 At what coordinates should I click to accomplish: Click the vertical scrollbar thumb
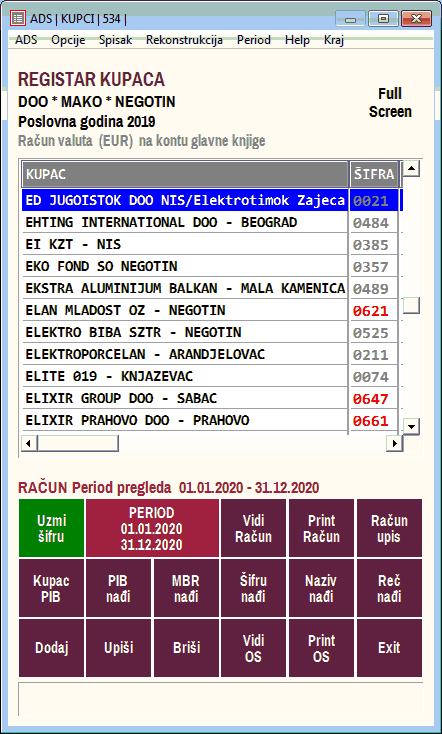coord(412,305)
